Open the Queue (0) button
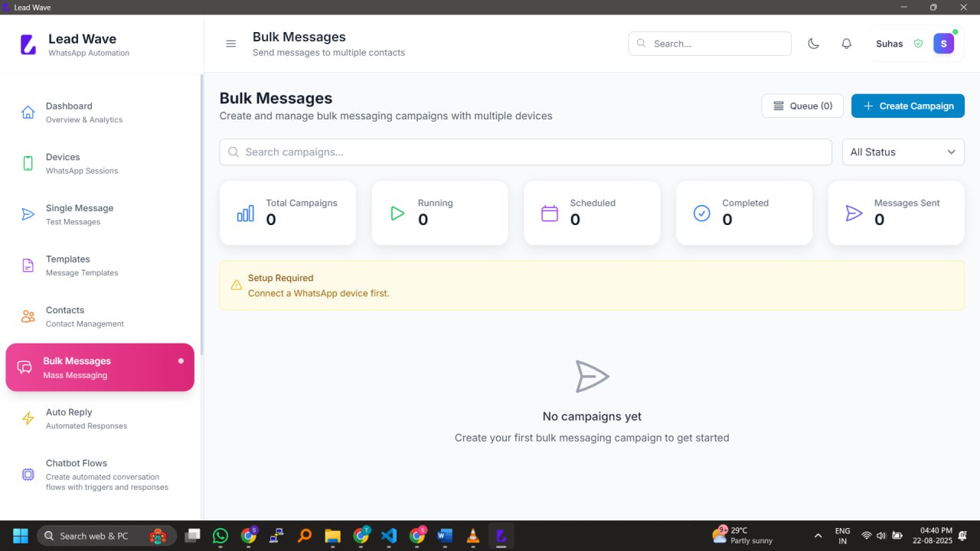The image size is (980, 551). (x=802, y=106)
